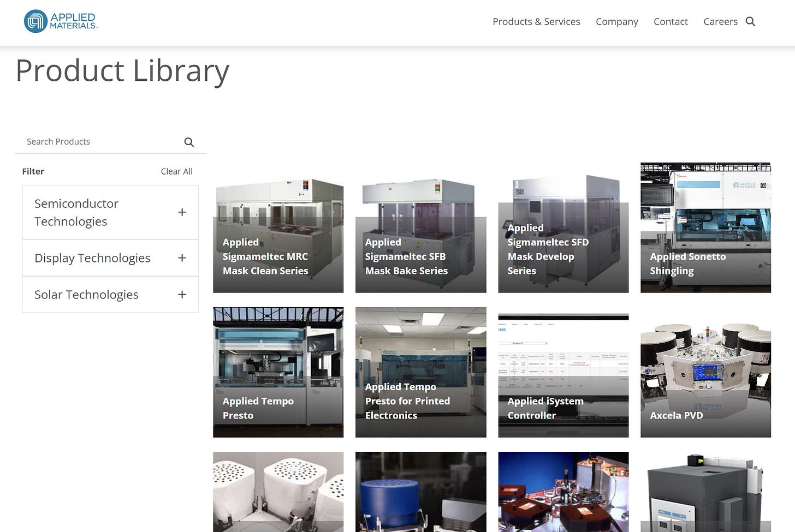This screenshot has width=795, height=532.
Task: Open Applied Sigmameltec SFD Mask Develop Series
Action: click(x=563, y=228)
